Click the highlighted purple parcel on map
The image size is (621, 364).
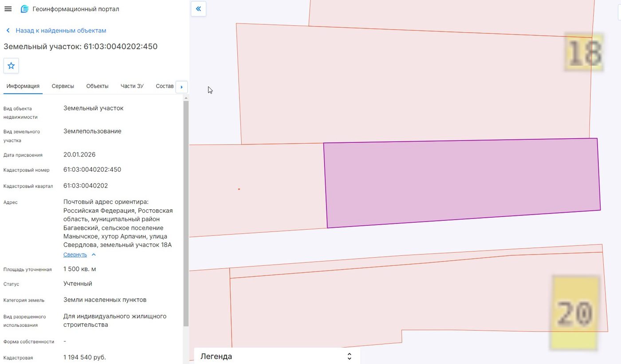pos(462,183)
